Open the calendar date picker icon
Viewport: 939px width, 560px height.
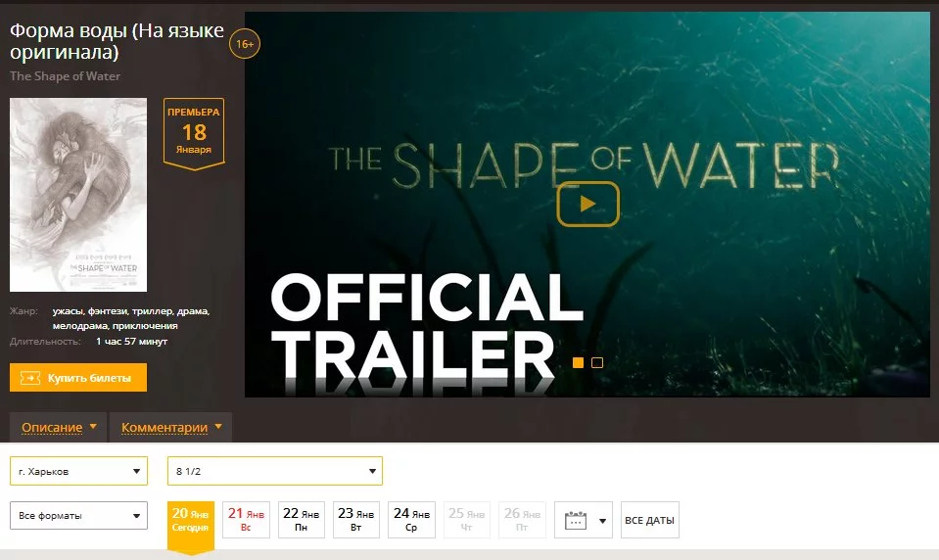click(576, 521)
